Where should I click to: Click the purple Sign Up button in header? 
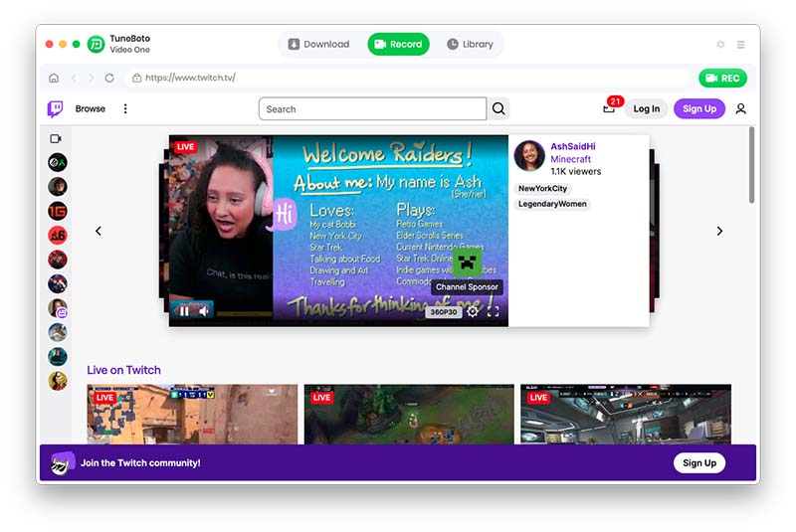pos(699,108)
